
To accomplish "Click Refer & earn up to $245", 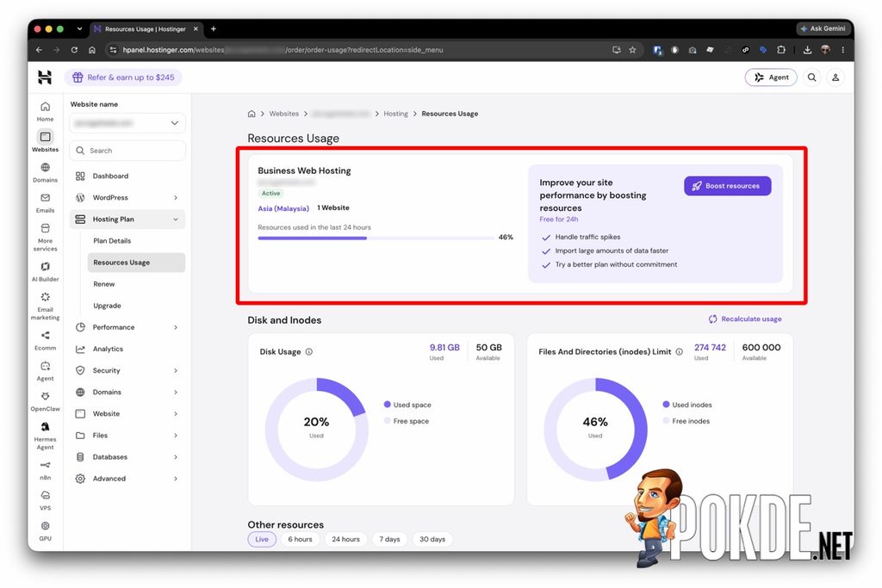I will [x=123, y=77].
